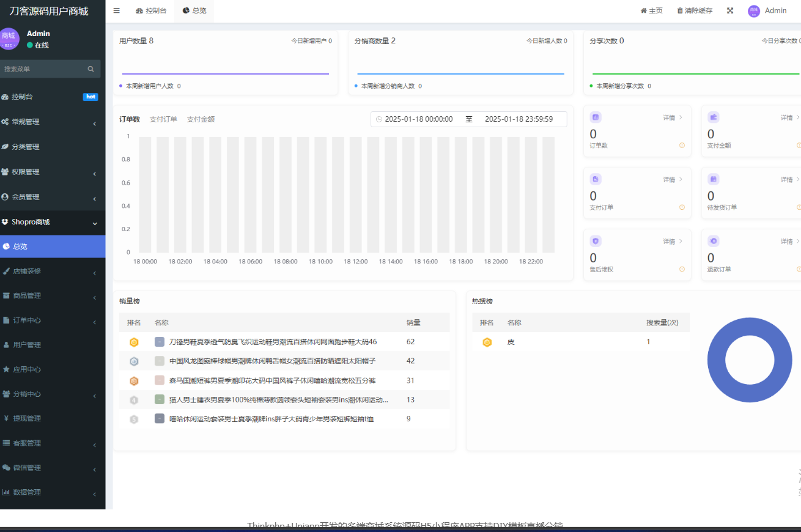Click product name 中国风龙图案棒球帽
Screen dimensions: 801x532
click(272, 361)
